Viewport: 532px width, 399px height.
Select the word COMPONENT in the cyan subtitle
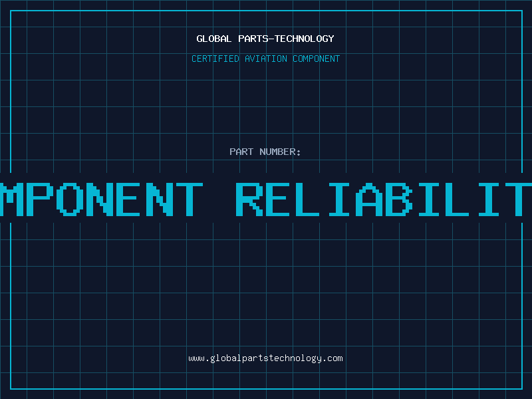click(x=317, y=59)
